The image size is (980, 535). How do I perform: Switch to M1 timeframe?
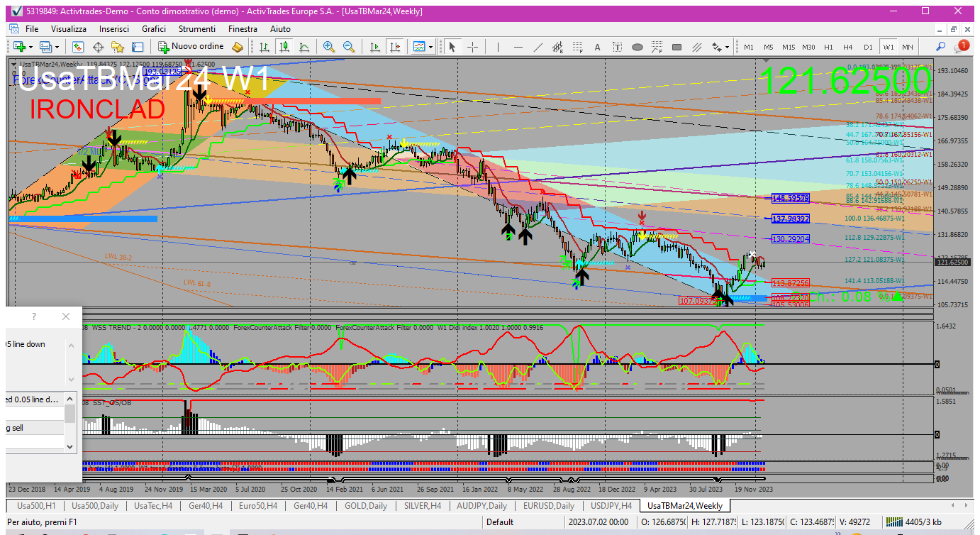tap(749, 47)
